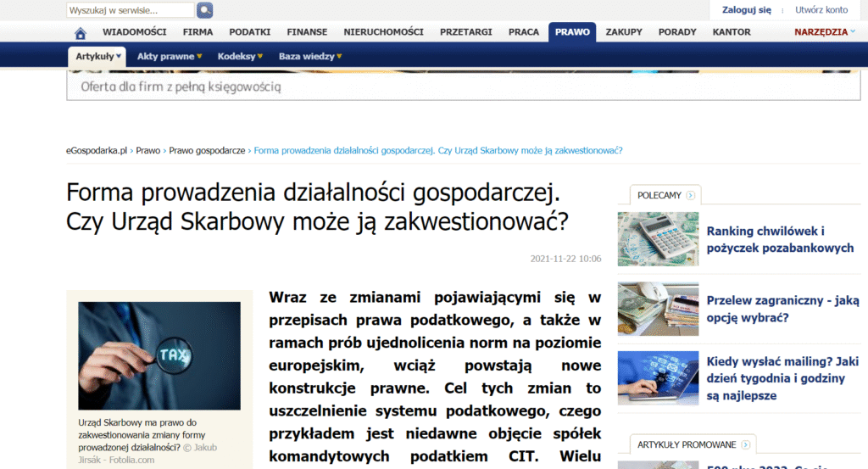Click the Zaloguj się link
Viewport: 868px width, 469px height.
[746, 10]
